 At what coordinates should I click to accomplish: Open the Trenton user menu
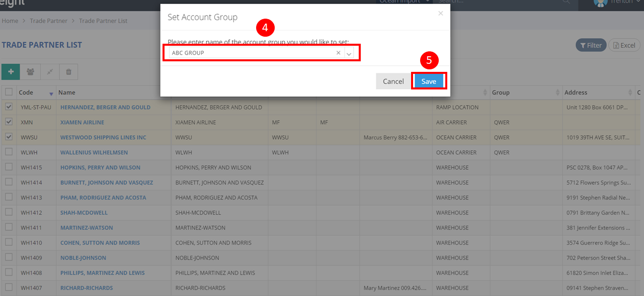coord(614,2)
